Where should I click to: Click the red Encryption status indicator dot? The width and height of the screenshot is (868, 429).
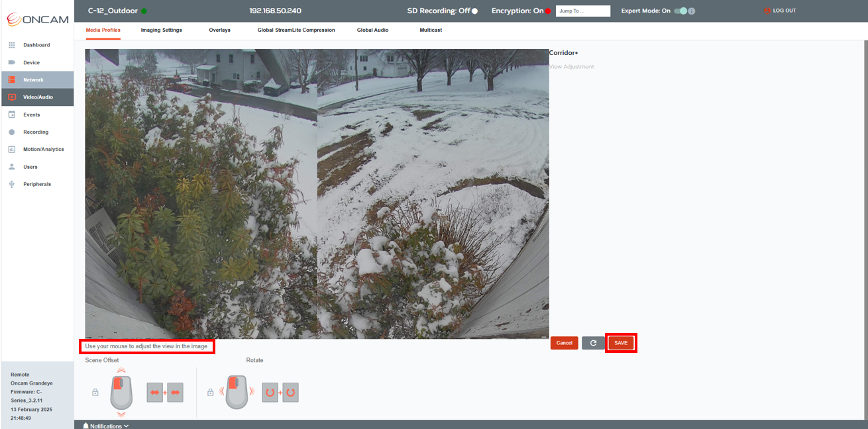(x=548, y=11)
